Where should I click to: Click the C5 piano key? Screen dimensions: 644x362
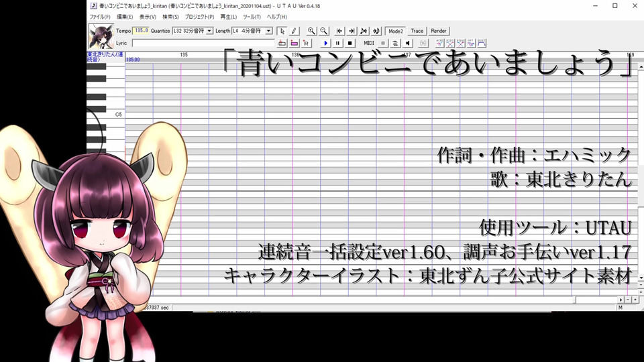(x=105, y=115)
